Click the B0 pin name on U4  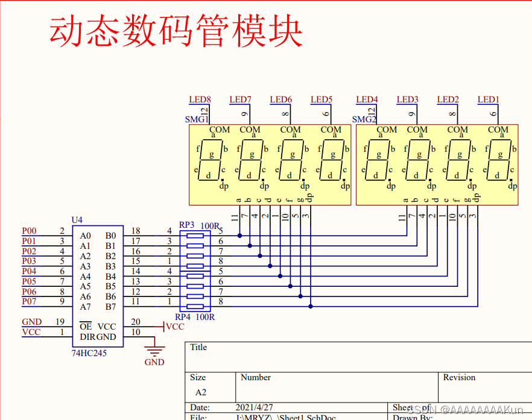[x=110, y=236]
